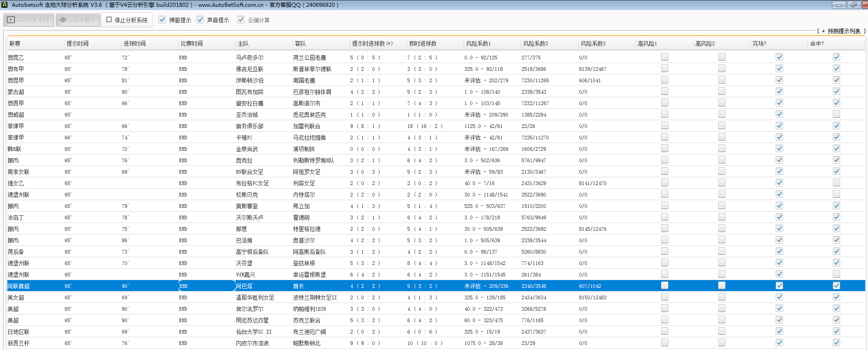Click the 风险系数1 column header
Screen dimensions: 868x350
pyautogui.click(x=478, y=43)
